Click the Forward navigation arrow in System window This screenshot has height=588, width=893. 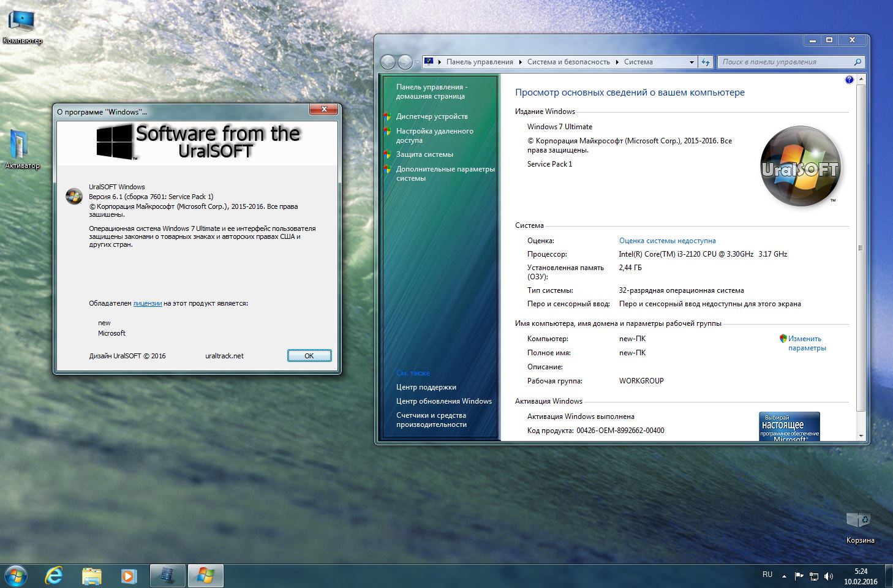click(x=405, y=62)
